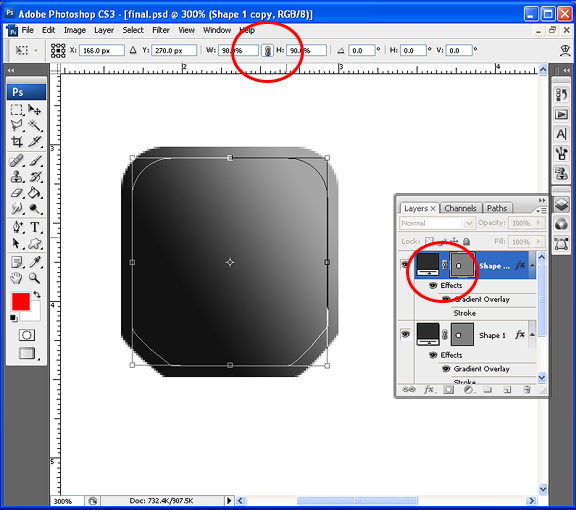Activate the Healing Brush tool
Viewport: 576px width, 510px height.
(x=16, y=161)
